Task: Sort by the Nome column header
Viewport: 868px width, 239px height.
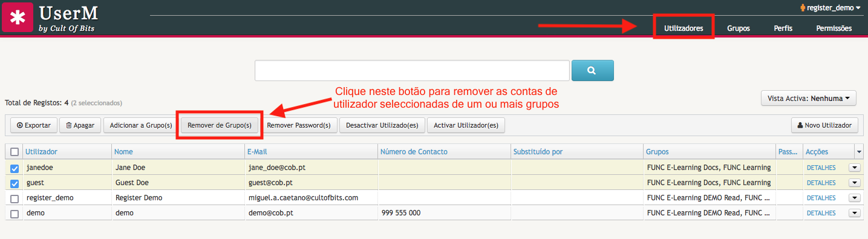Action: [178, 151]
